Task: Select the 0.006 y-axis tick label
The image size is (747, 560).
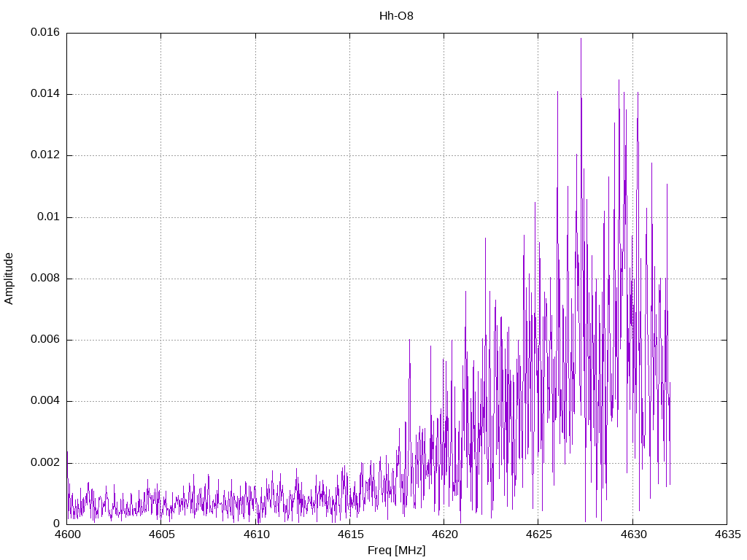Action: 44,340
